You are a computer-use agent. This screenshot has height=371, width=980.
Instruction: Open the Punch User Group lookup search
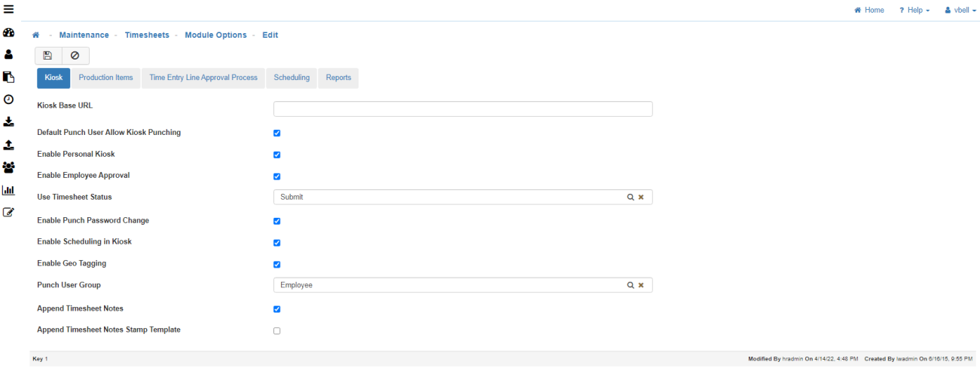[630, 285]
